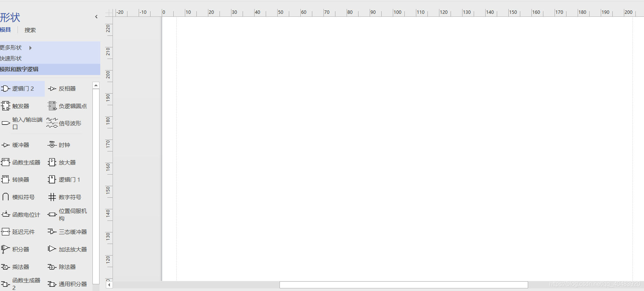Click the shapes list vertical scrollbar

click(x=96, y=187)
